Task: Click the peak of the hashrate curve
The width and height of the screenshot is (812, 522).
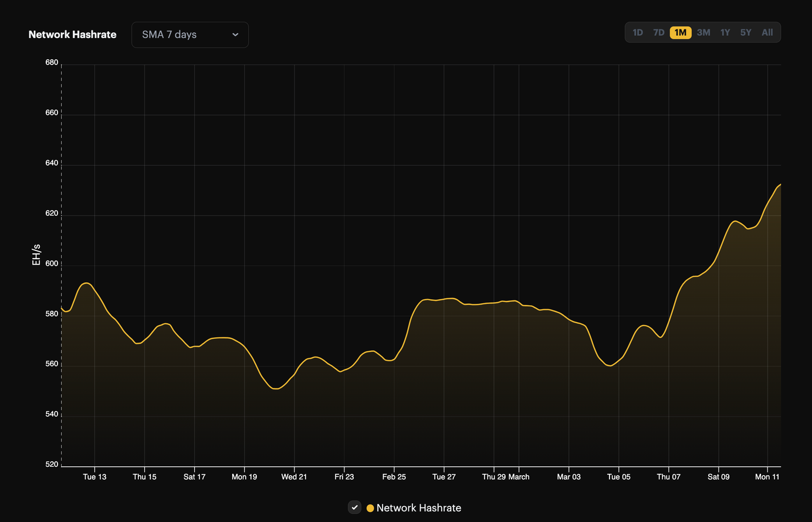Action: (x=780, y=185)
